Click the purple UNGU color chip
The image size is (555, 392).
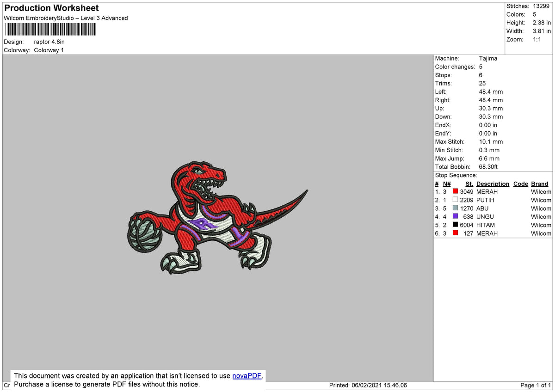coord(455,216)
